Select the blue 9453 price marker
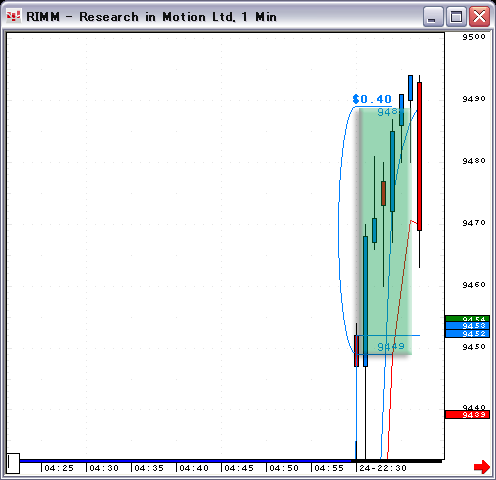The width and height of the screenshot is (496, 480). coord(467,326)
